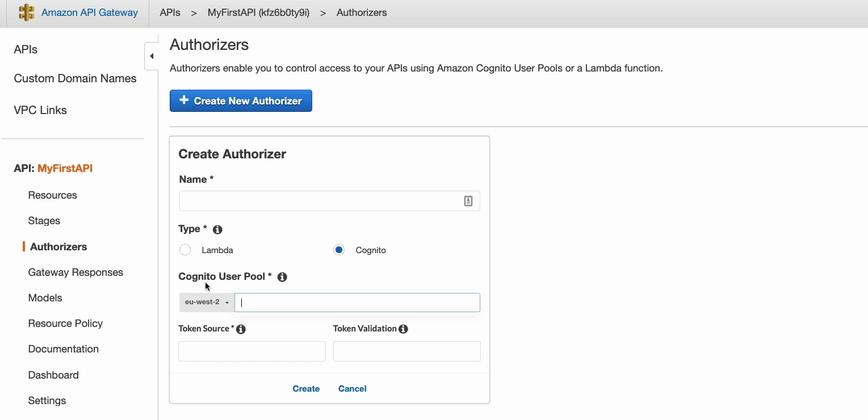Open Settings in the sidebar
868x420 pixels.
pyautogui.click(x=47, y=401)
